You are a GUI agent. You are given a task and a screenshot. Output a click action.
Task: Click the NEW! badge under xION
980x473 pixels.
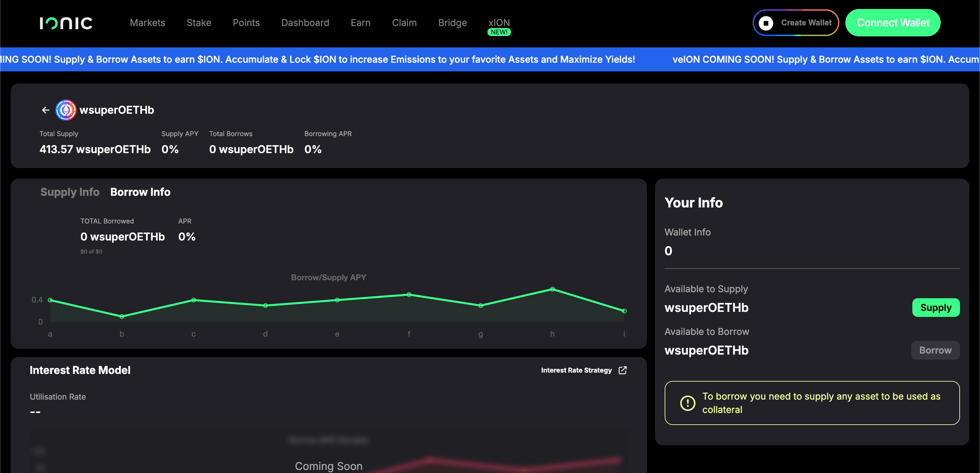pyautogui.click(x=499, y=32)
